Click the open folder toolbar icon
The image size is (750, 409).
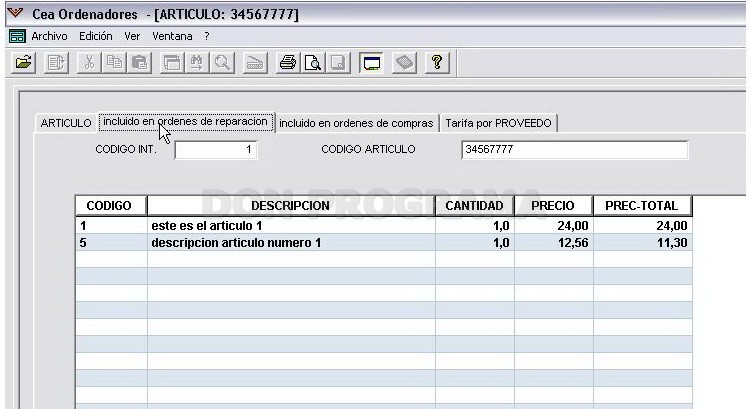23,63
